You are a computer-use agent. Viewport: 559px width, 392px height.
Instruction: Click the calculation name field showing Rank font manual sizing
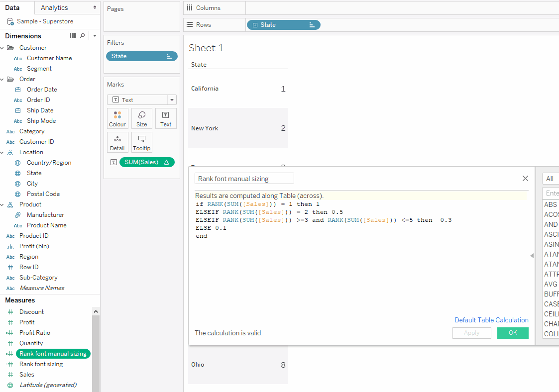click(x=244, y=178)
